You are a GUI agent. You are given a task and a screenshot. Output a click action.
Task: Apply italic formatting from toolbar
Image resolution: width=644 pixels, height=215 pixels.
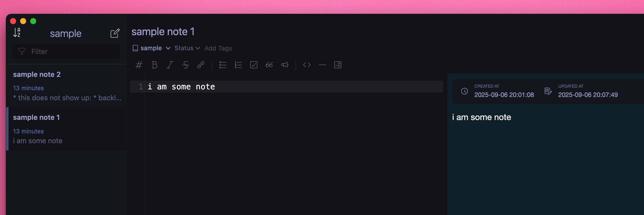[170, 65]
